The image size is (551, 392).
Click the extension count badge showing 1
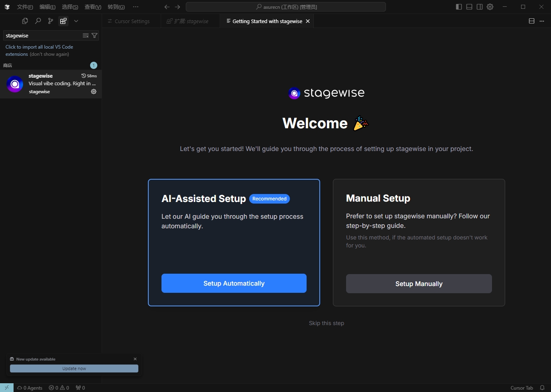tap(94, 65)
